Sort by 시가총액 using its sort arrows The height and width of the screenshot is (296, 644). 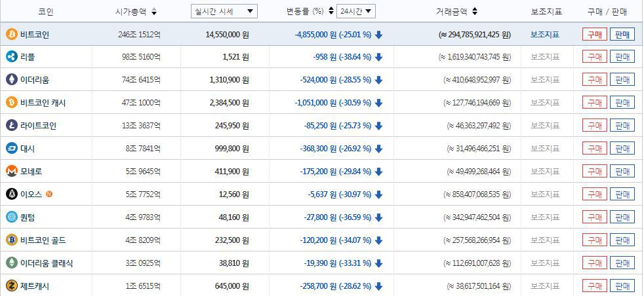[x=154, y=12]
